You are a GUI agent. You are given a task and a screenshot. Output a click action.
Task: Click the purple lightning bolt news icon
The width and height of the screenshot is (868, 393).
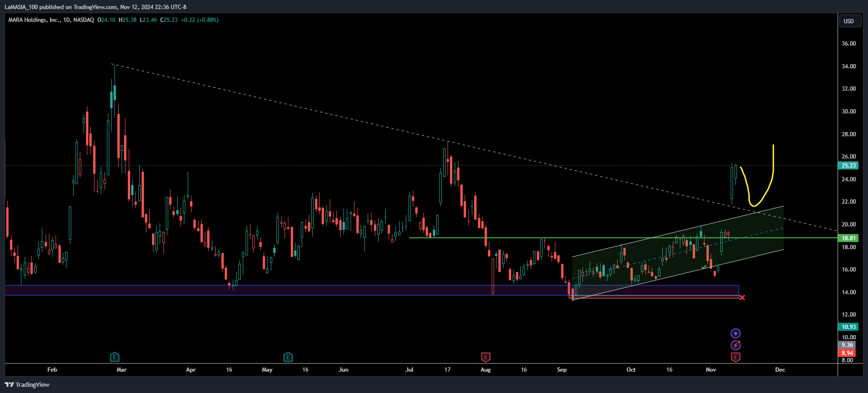tap(735, 345)
